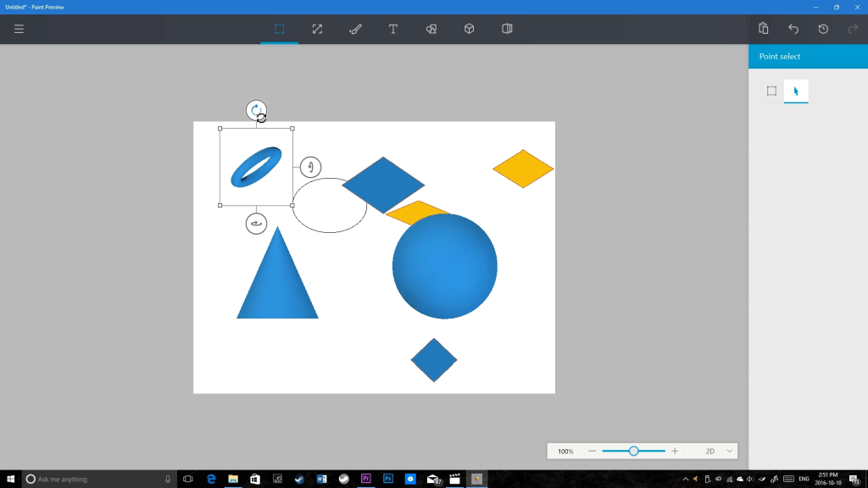Click the 100% zoom value
This screenshot has height=488, width=868.
pyautogui.click(x=565, y=452)
